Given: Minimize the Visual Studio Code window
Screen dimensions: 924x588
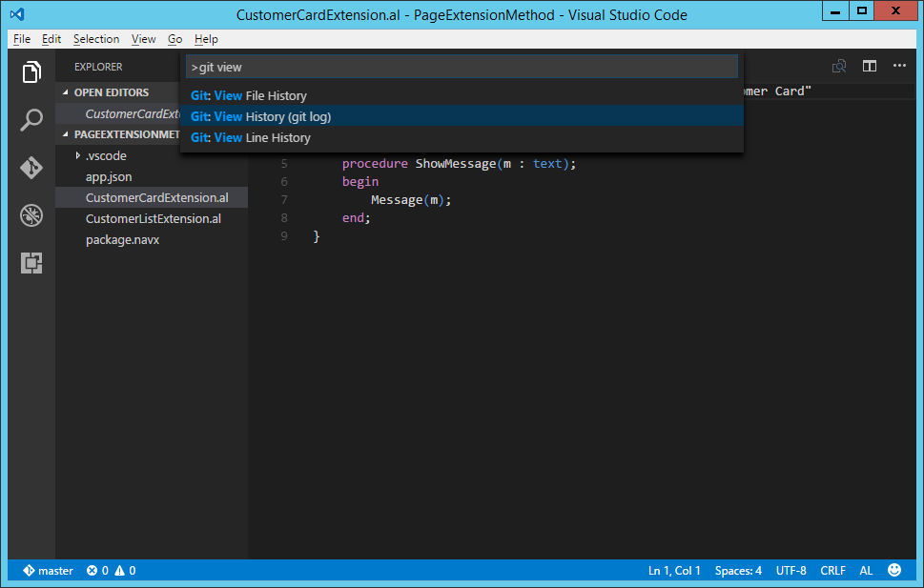Looking at the screenshot, I should pos(835,10).
